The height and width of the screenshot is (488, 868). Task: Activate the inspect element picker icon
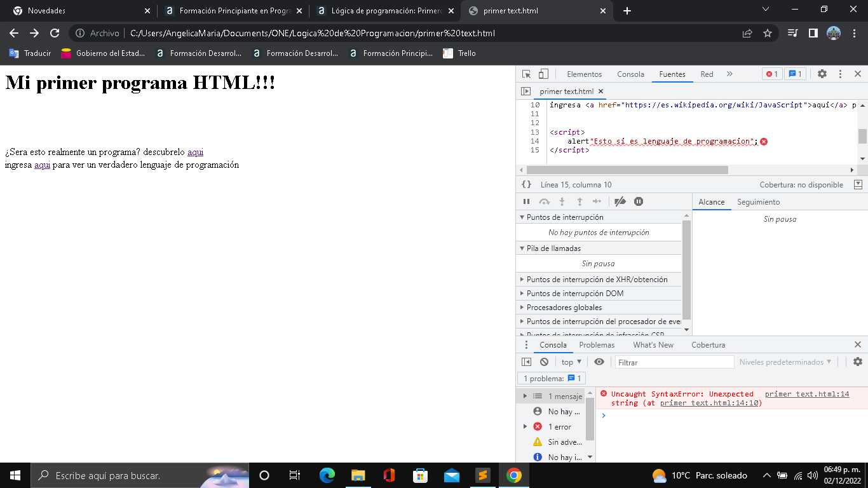[x=526, y=74]
